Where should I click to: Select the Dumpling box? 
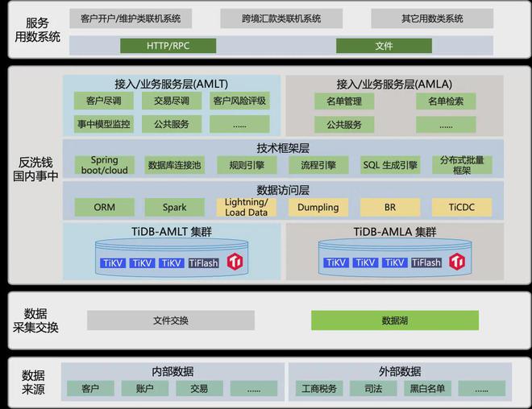click(318, 207)
